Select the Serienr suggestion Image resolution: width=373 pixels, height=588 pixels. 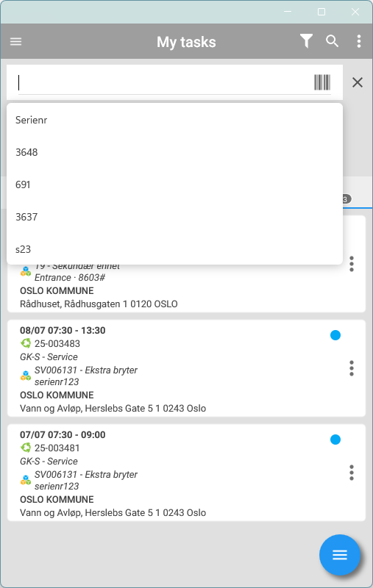coord(174,120)
